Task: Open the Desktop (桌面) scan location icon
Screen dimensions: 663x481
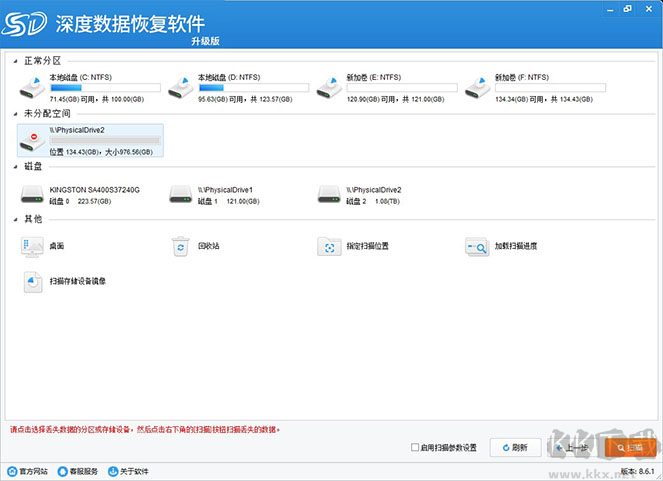Action: click(x=32, y=247)
